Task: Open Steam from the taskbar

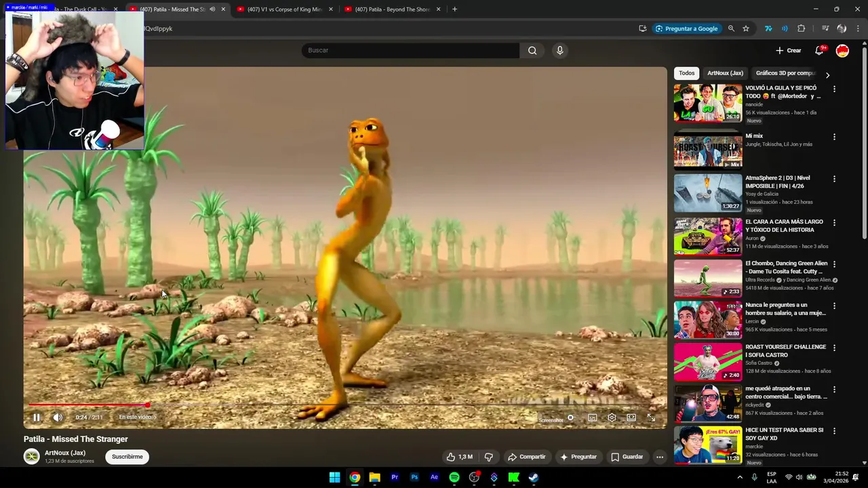Action: pyautogui.click(x=534, y=477)
